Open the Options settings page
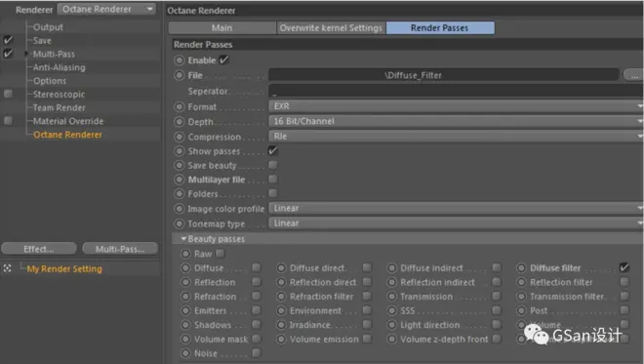Screen dimensions: 644x364 click(x=50, y=81)
